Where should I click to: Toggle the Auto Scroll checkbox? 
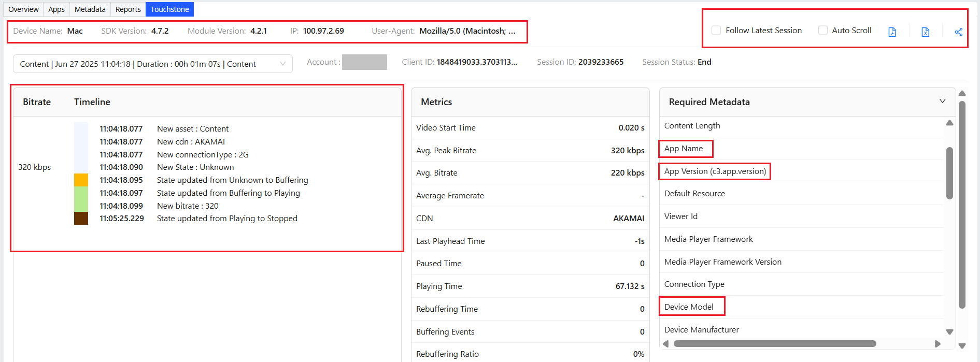pos(822,31)
